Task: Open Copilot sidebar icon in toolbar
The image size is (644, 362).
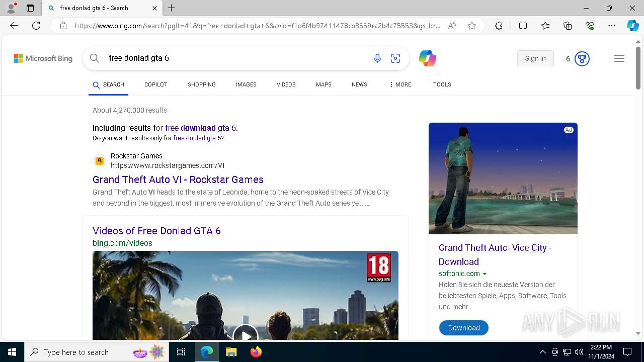Action: point(632,26)
